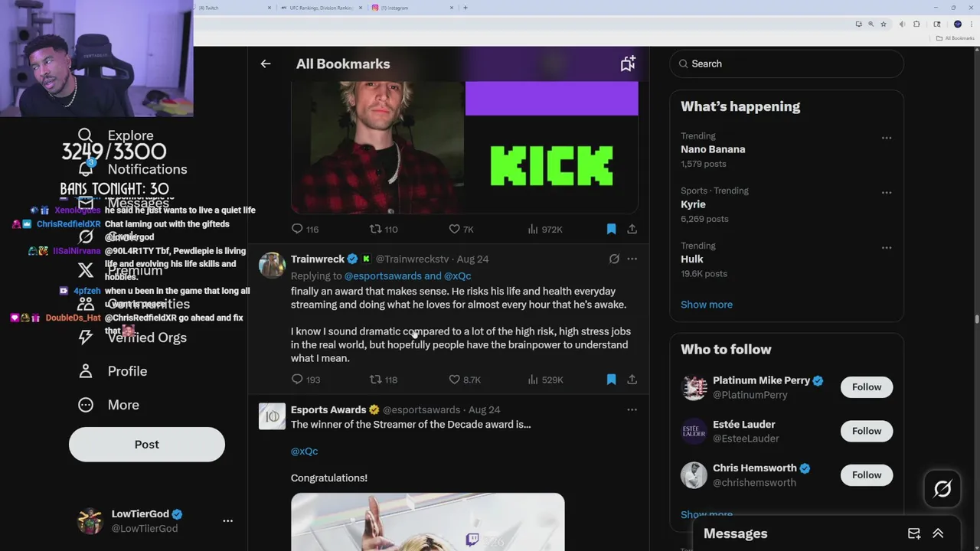
Task: Open the Hulk trending topic
Action: 691,259
